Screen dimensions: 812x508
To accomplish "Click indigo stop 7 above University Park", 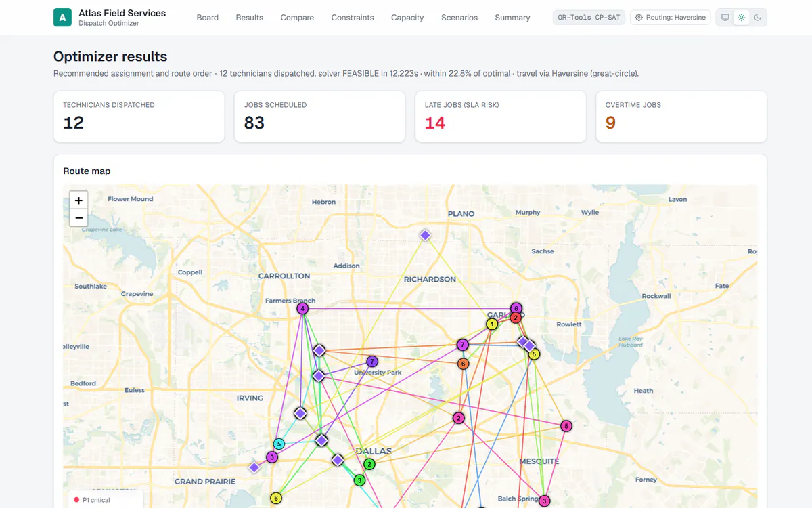I will pos(372,362).
